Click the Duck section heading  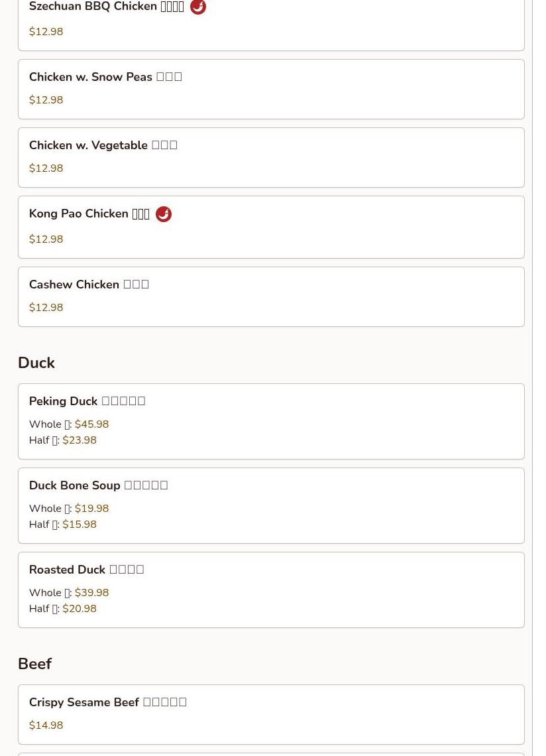click(x=36, y=363)
